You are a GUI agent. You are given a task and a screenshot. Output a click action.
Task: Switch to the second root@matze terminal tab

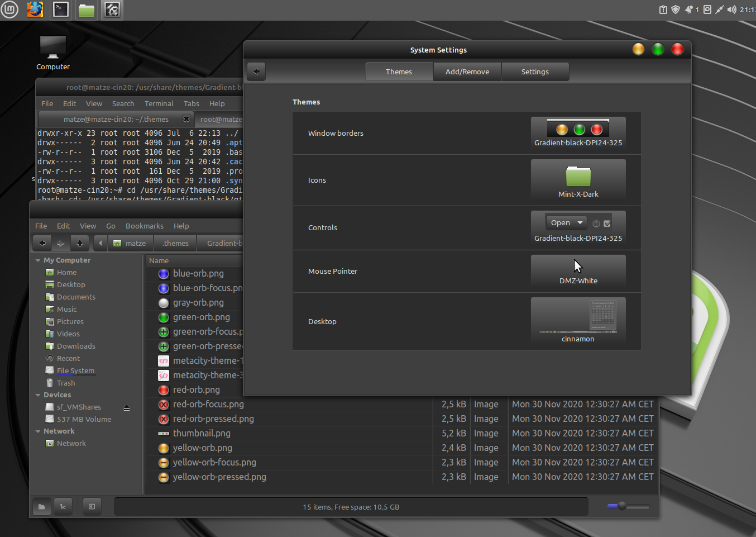click(x=221, y=119)
